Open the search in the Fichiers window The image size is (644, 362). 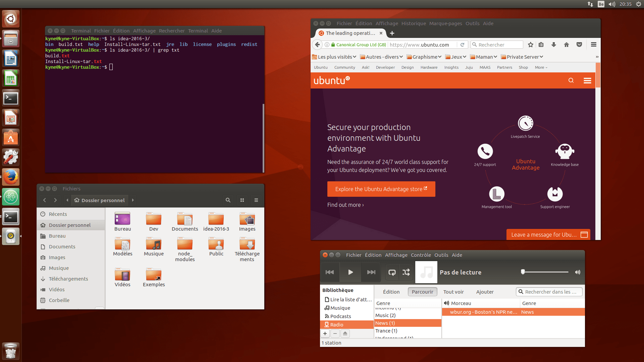[x=228, y=200]
